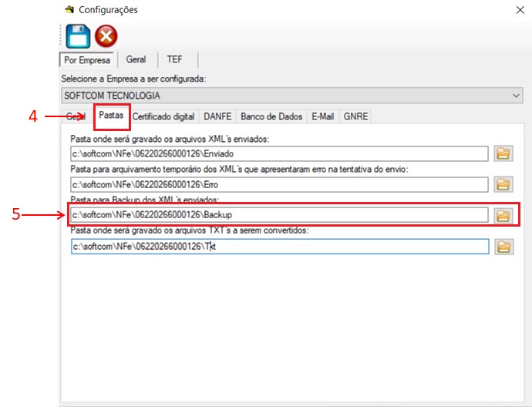Screen dimensions: 532x407
Task: Open the Certificado digital tab
Action: [163, 116]
